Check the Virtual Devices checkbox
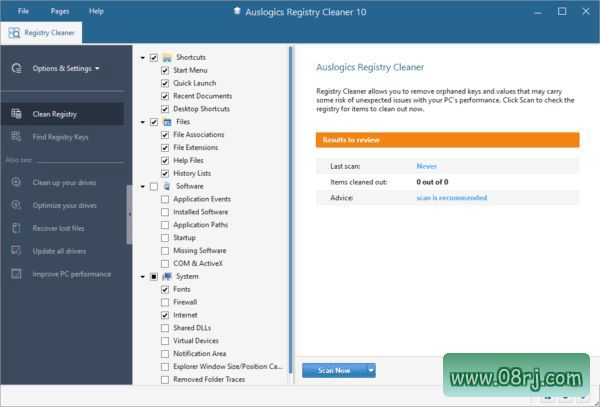 (165, 341)
